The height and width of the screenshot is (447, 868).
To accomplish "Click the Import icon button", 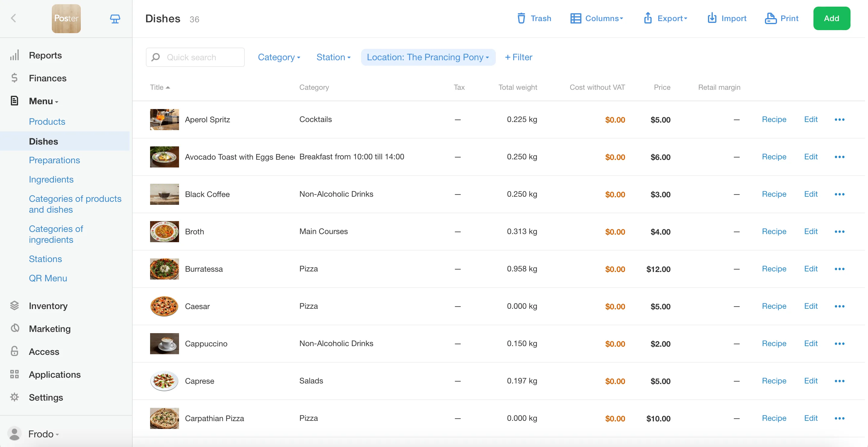I will coord(712,18).
